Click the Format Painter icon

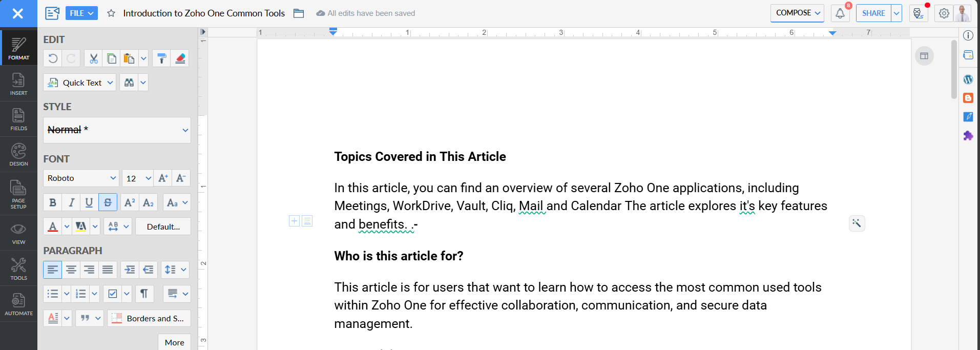point(161,58)
